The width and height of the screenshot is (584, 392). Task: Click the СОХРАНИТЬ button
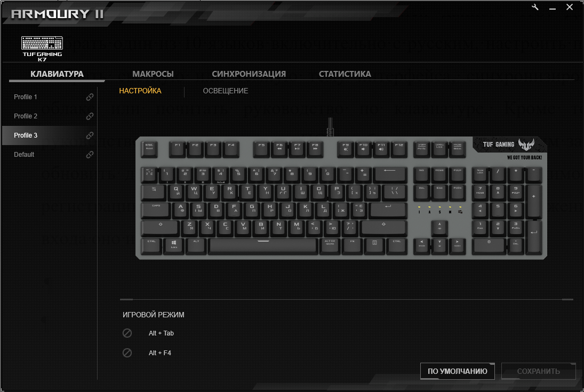click(538, 371)
